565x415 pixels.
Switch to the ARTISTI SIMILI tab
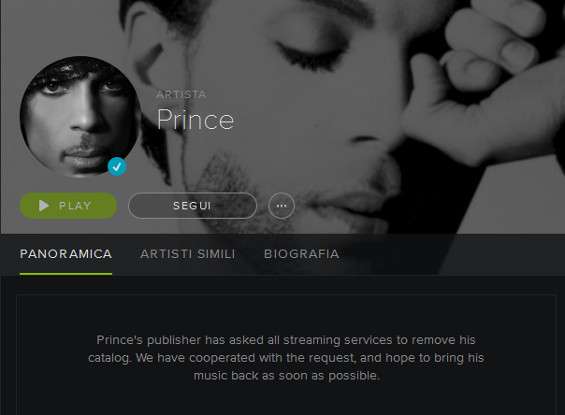click(x=188, y=254)
